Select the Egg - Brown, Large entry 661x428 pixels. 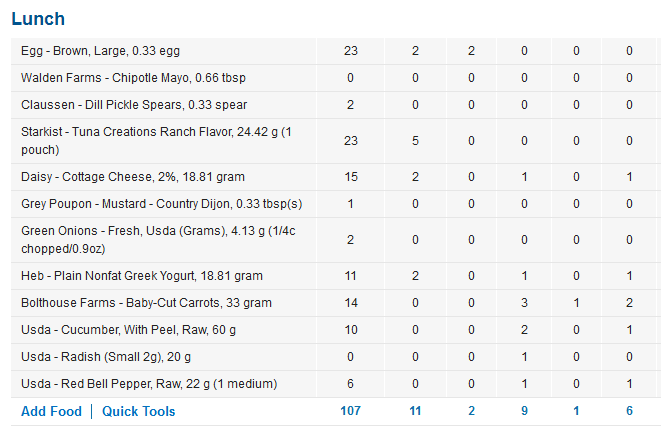[100, 51]
